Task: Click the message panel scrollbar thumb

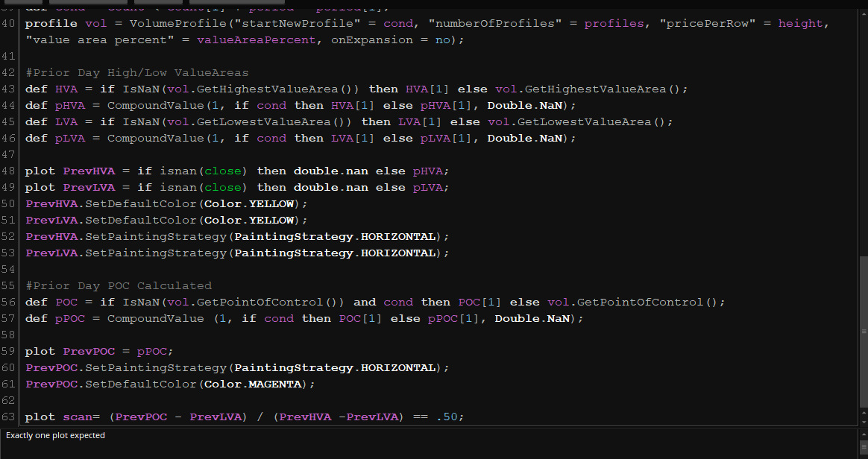Action: coord(863,447)
